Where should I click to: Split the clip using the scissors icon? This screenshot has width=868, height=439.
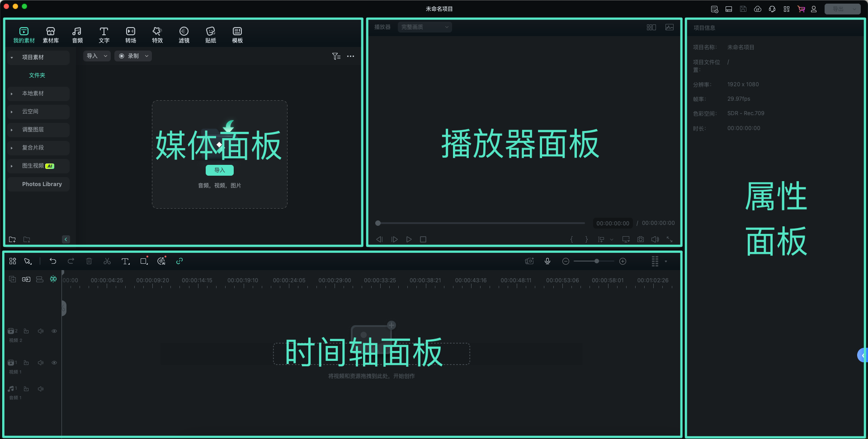(x=107, y=261)
